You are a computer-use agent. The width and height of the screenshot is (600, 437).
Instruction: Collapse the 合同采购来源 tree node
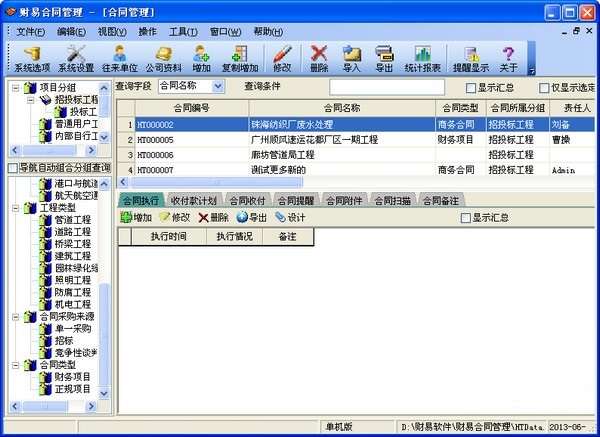pyautogui.click(x=15, y=316)
